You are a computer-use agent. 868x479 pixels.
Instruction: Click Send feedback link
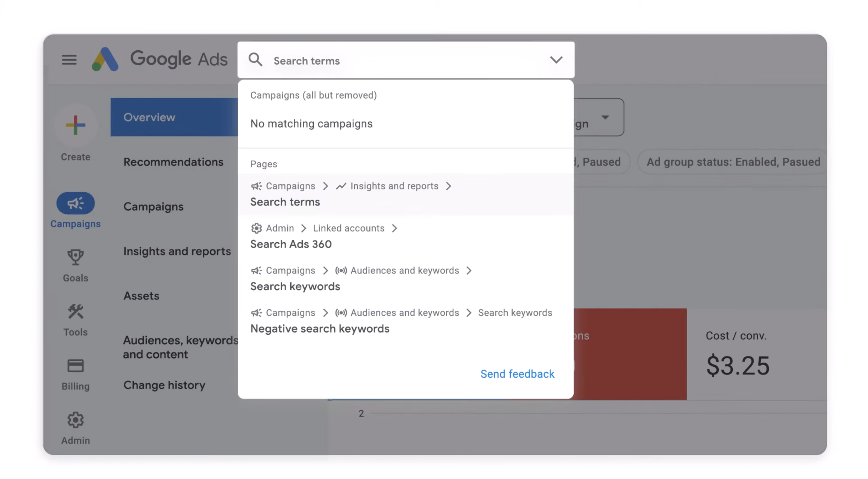(517, 373)
